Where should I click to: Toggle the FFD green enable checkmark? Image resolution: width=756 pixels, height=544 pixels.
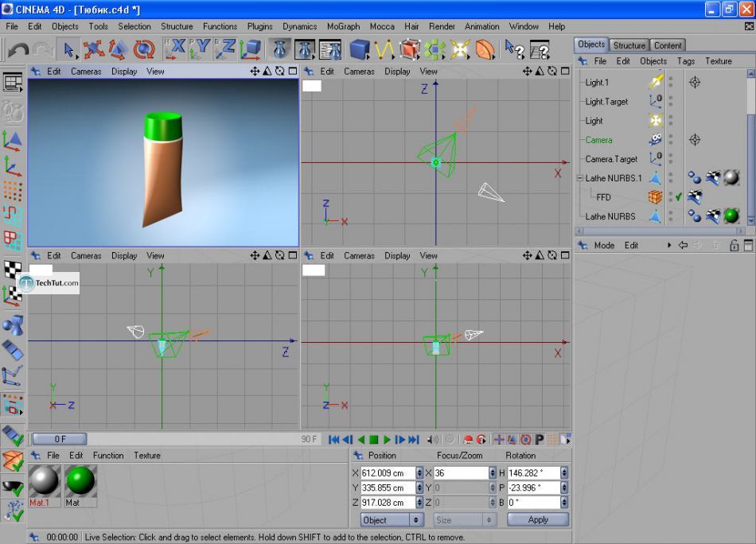tap(678, 196)
